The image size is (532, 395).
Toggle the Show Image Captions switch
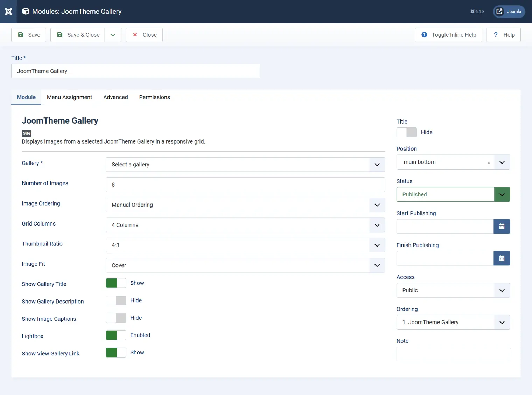point(116,318)
